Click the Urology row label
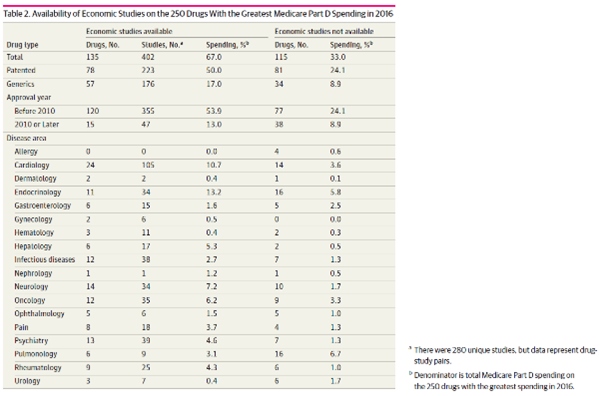The width and height of the screenshot is (600, 396). click(x=27, y=381)
